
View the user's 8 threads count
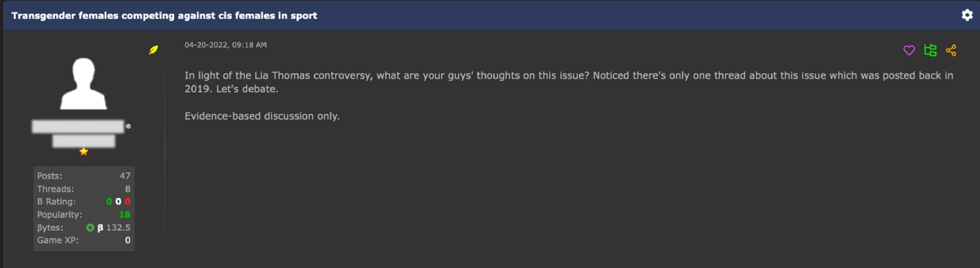pos(127,189)
